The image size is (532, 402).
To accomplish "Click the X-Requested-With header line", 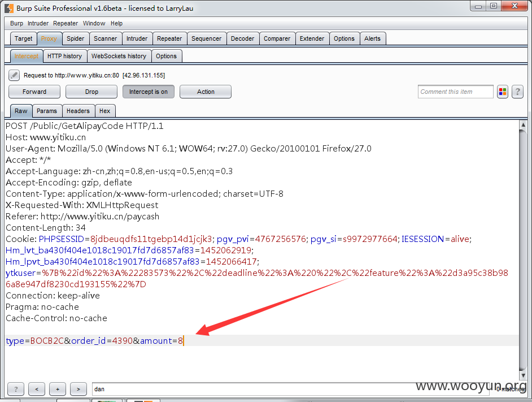I will click(x=82, y=205).
